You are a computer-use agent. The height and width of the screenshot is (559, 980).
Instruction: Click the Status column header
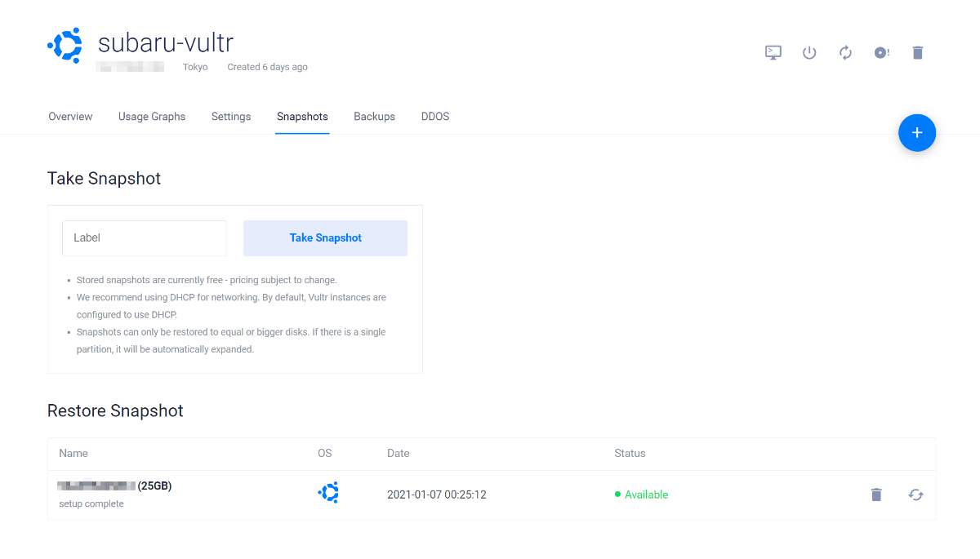point(630,453)
